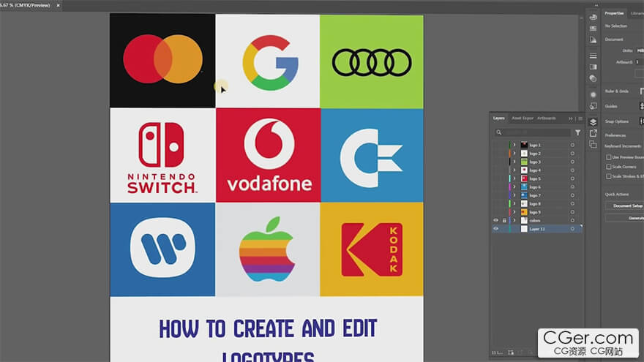Screen dimensions: 644x362
Task: Click the guides icon beside Guides label
Action: 642,106
